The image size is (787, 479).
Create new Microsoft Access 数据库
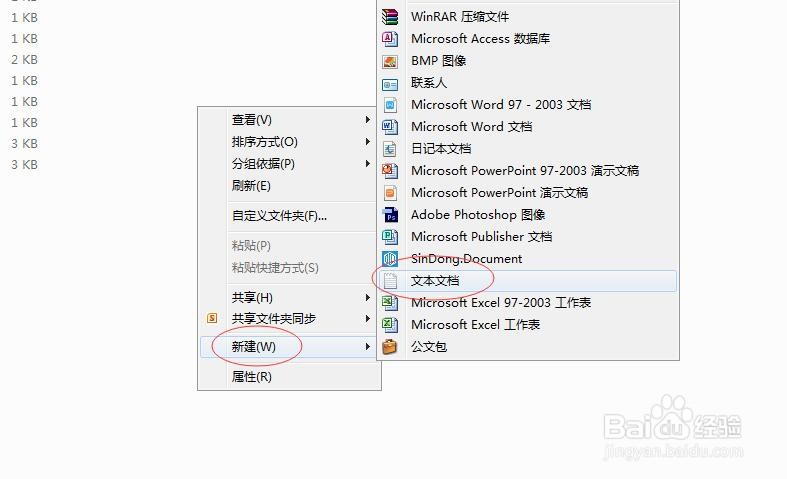(x=528, y=39)
